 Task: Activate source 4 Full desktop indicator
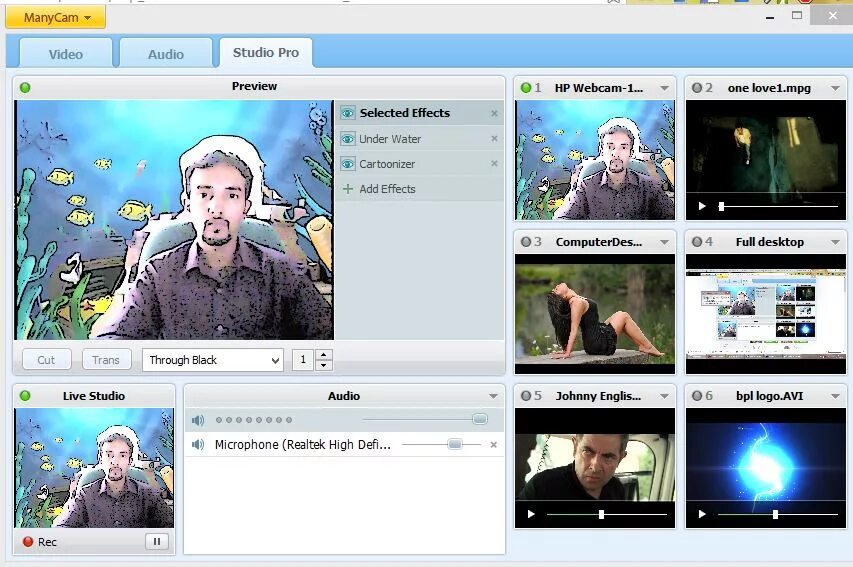tap(696, 242)
